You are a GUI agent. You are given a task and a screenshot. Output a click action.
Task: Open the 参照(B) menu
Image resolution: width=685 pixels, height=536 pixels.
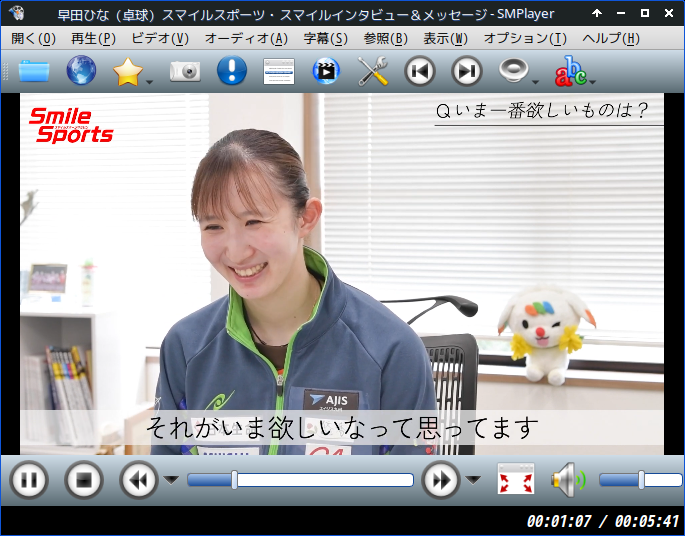[386, 38]
